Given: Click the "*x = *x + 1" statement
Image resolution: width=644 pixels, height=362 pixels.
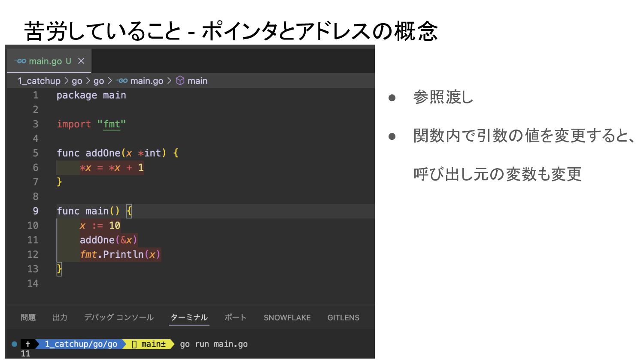Looking at the screenshot, I should [112, 168].
